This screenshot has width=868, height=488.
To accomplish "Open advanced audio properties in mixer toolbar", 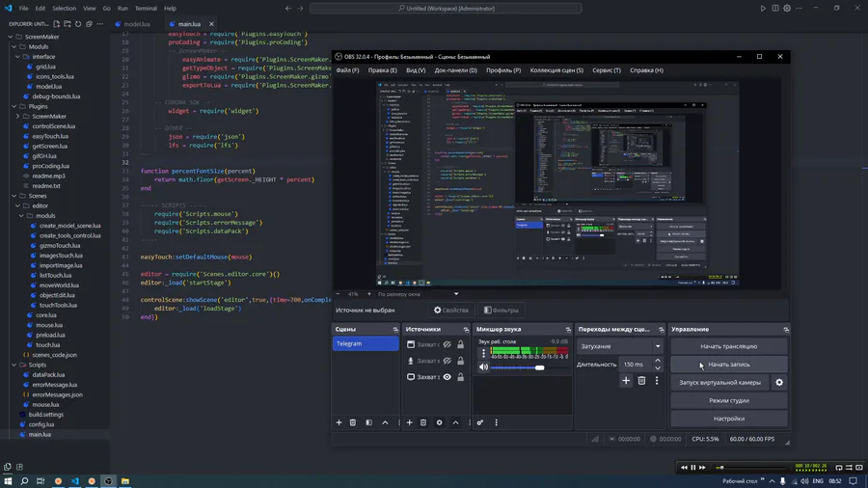I will (x=480, y=422).
